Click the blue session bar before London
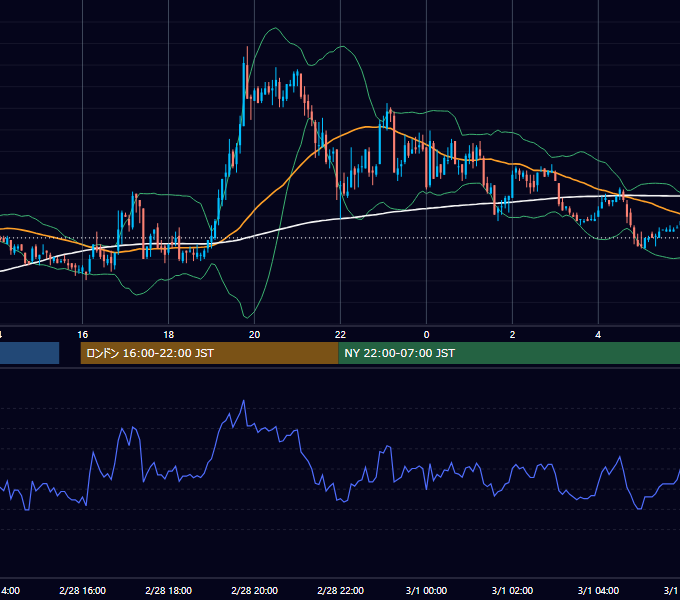 click(29, 353)
